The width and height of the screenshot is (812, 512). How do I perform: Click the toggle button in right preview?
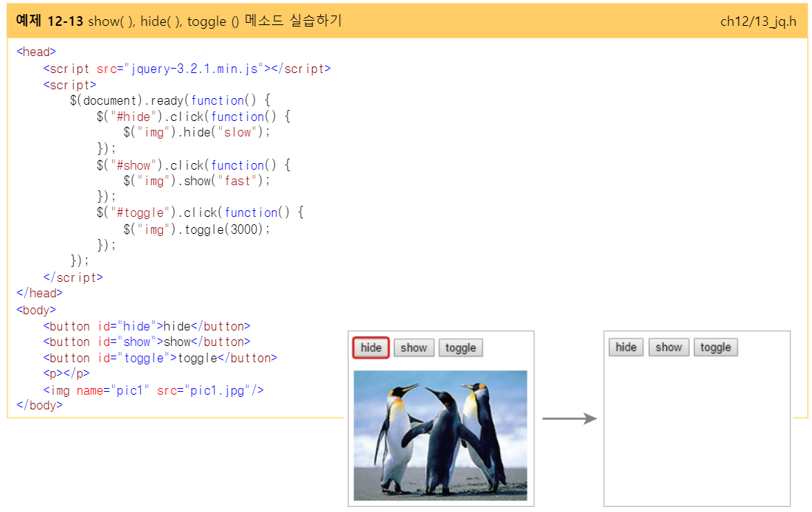coord(715,347)
